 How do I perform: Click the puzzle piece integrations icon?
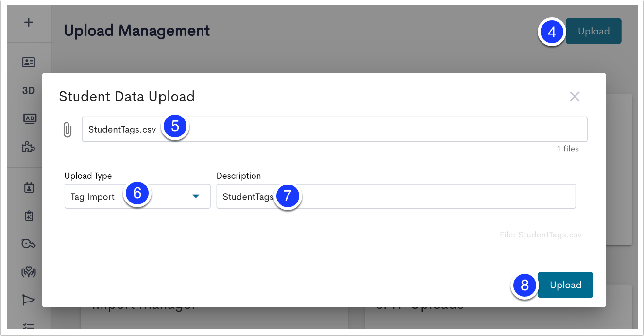tap(29, 147)
